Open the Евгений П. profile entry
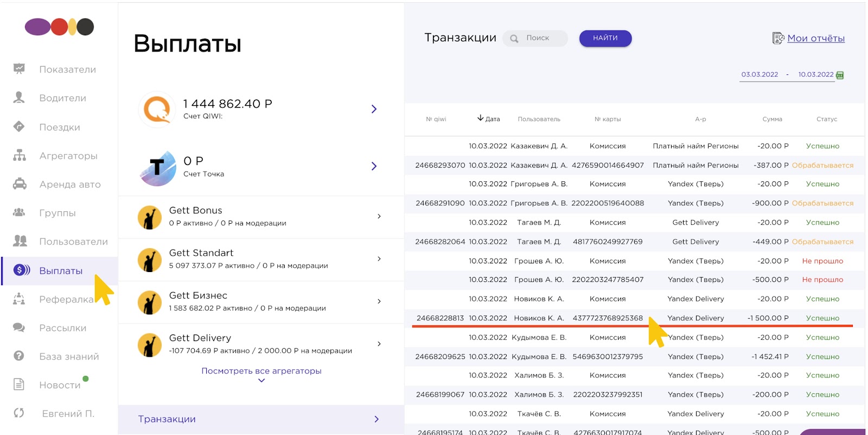 [68, 414]
